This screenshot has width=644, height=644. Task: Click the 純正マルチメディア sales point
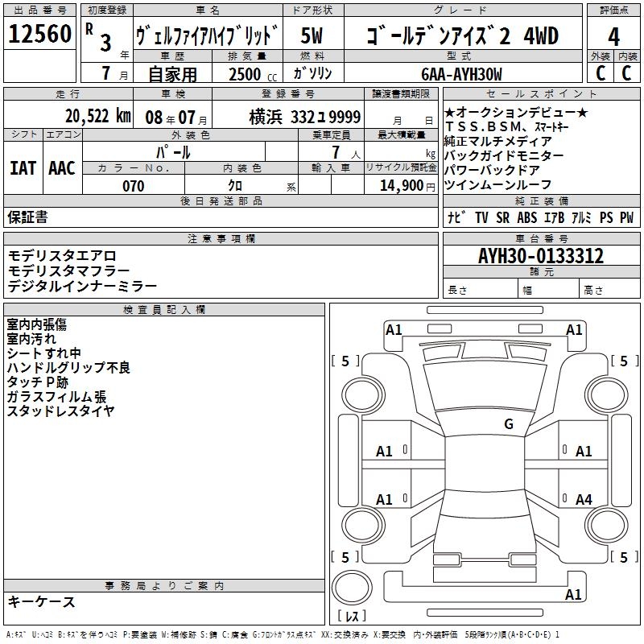497,142
